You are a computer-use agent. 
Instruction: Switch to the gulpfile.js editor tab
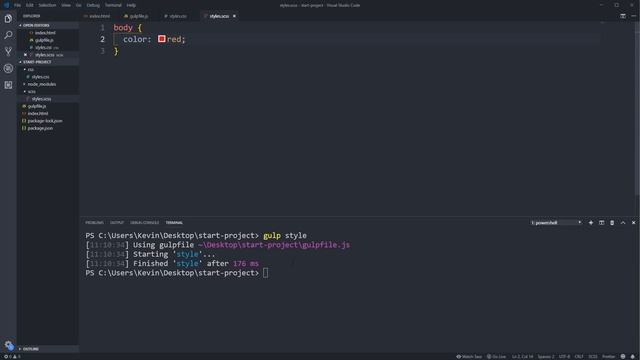click(x=139, y=16)
